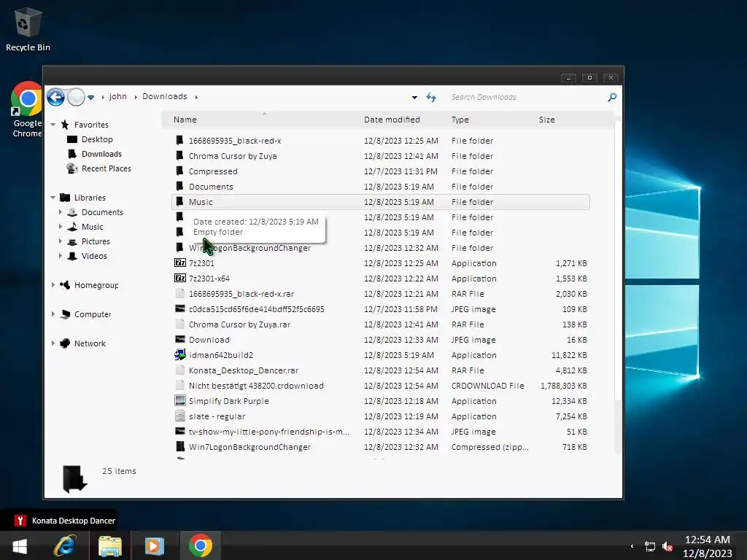Select the Pictures library icon

click(72, 241)
